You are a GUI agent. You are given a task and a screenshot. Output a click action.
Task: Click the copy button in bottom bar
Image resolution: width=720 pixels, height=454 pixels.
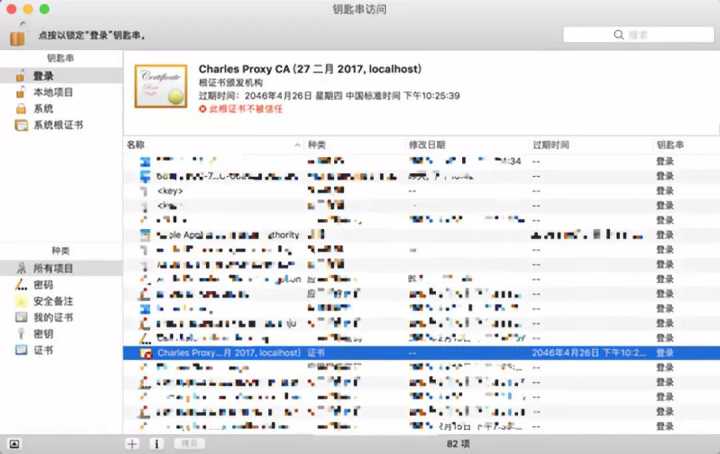pyautogui.click(x=189, y=444)
